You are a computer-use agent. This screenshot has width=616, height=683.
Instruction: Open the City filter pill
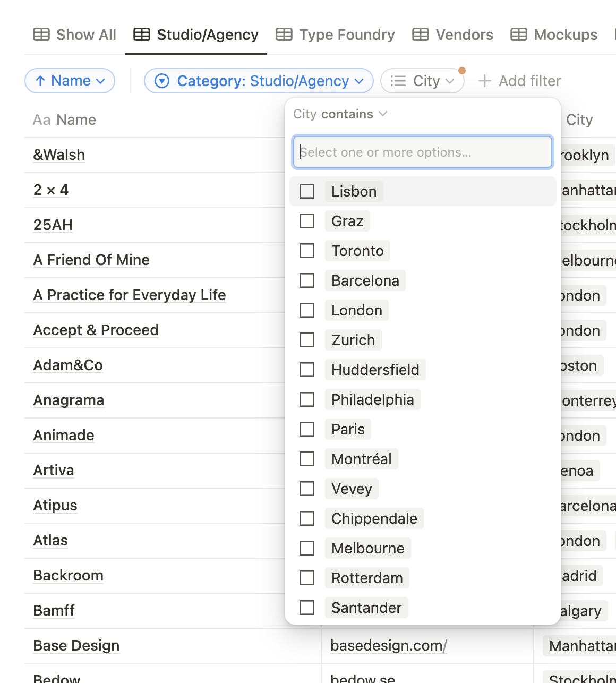[x=423, y=81]
